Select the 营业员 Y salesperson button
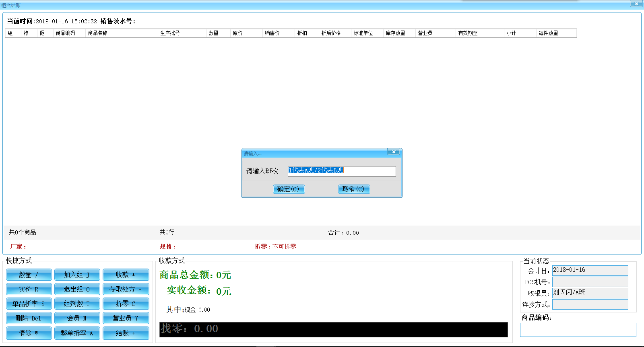The height and width of the screenshot is (347, 644). 126,318
